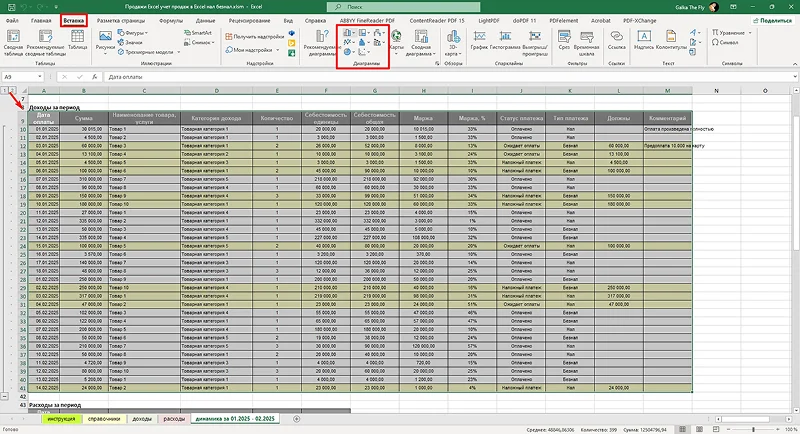800x434 pixels.
Task: Insert a Table (Таблица)
Action: click(78, 40)
